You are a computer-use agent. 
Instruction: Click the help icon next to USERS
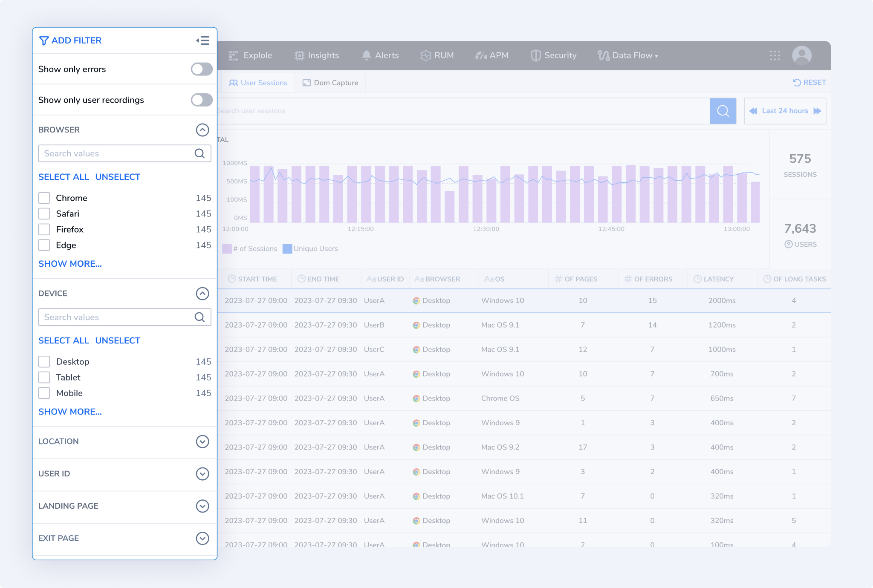tap(789, 244)
